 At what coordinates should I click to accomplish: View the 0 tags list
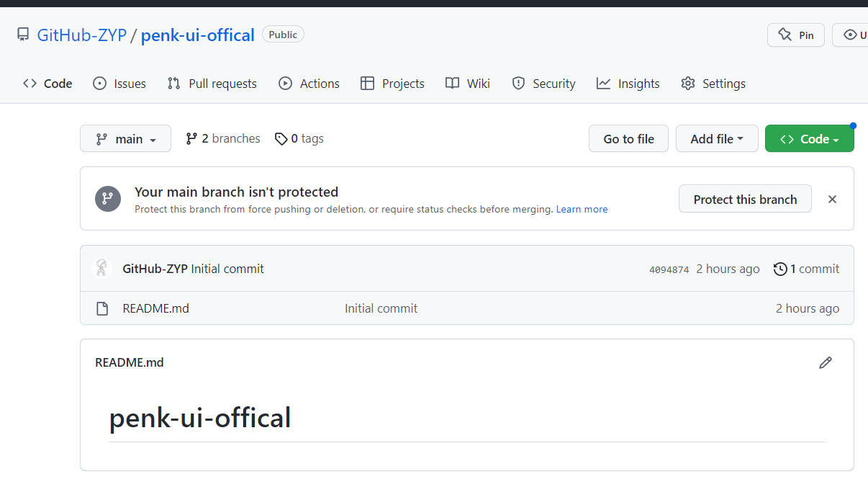299,138
